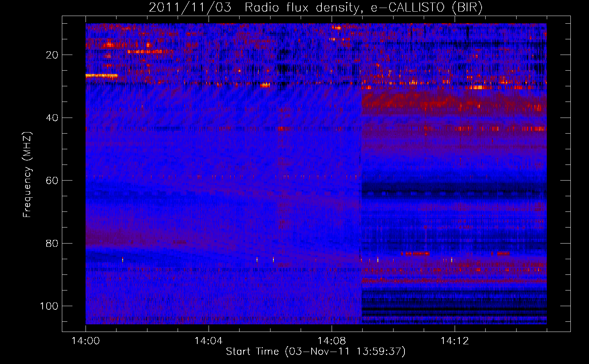589x364 pixels.
Task: Select the 14:00 time tick label
Action: click(x=86, y=341)
